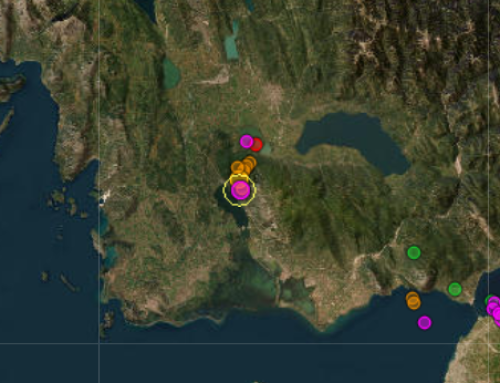Click the leftmost orange marker in the central cluster

(237, 167)
